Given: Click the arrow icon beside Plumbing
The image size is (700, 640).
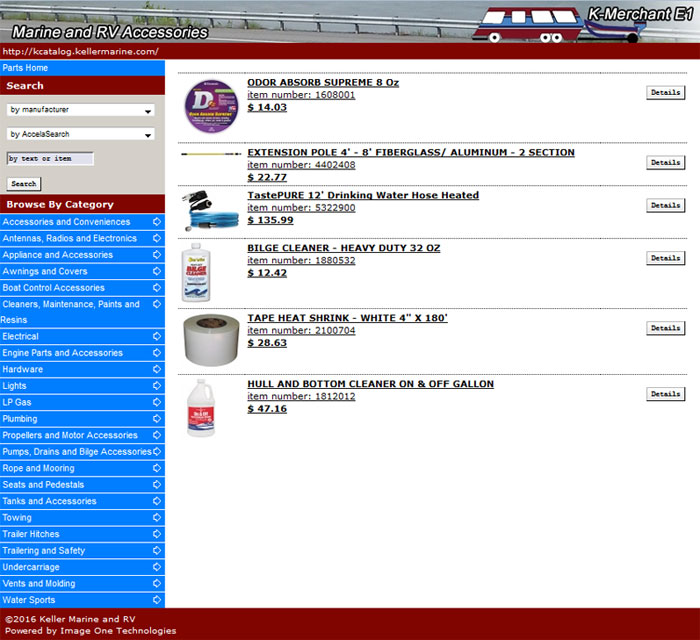Looking at the screenshot, I should 157,419.
